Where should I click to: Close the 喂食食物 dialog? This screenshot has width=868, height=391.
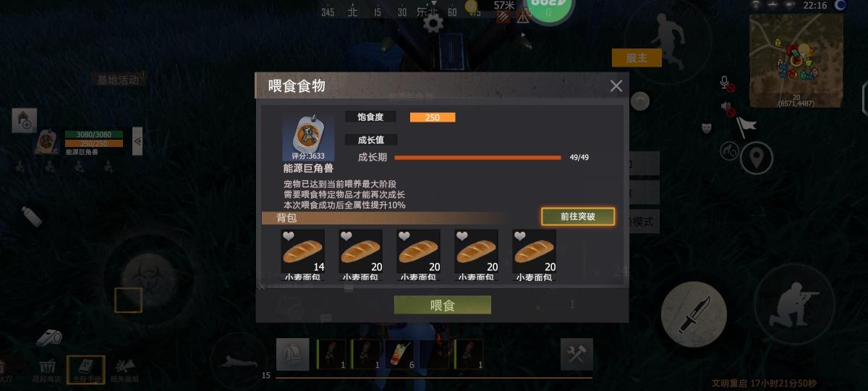click(616, 86)
